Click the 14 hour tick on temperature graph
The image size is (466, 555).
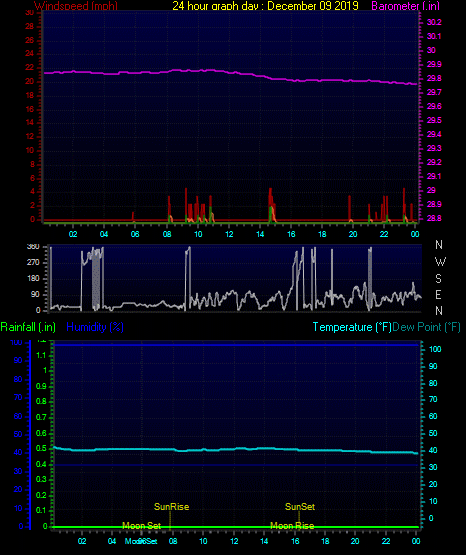[264, 541]
